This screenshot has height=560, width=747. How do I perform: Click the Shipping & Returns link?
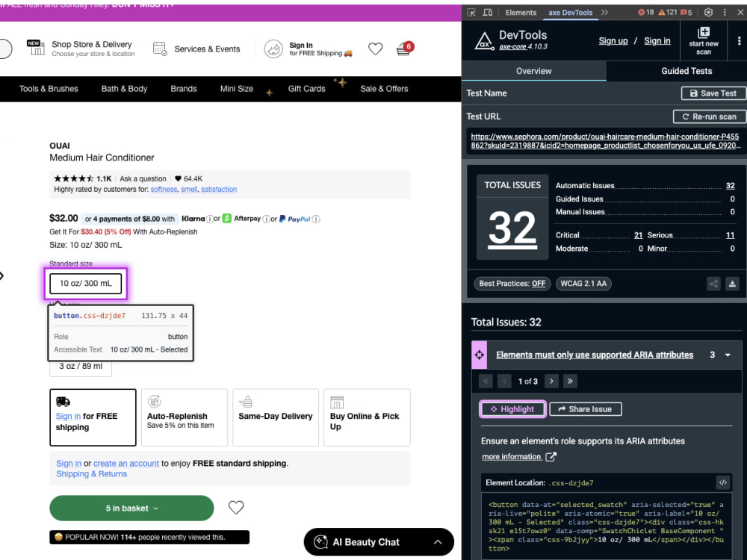(91, 474)
